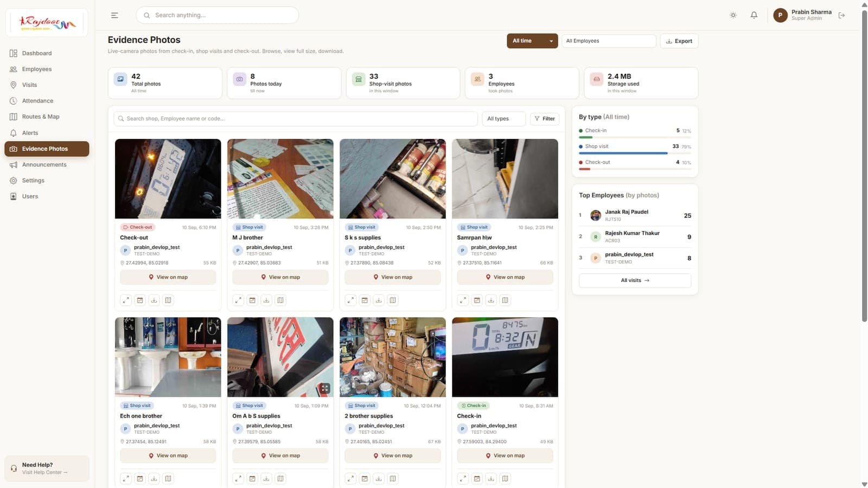Click the Photos today camera icon

[239, 79]
